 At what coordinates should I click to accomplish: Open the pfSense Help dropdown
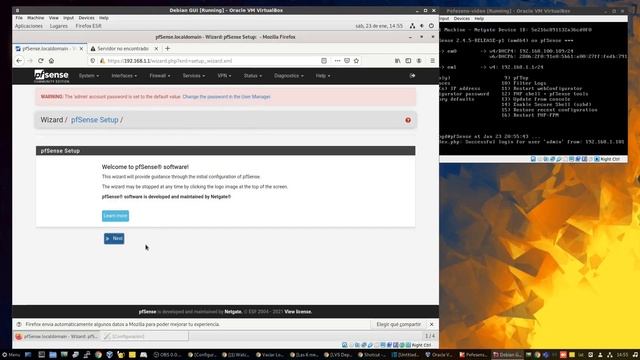[322, 76]
